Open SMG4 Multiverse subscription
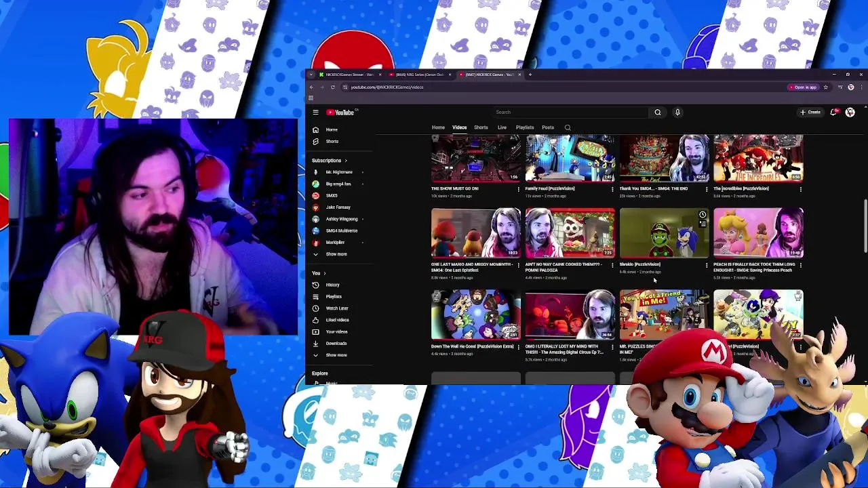Image resolution: width=868 pixels, height=488 pixels. (x=341, y=230)
